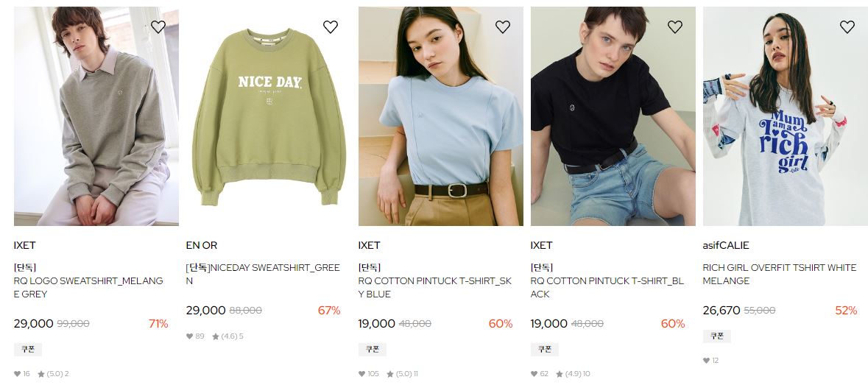Open the Nice Day green sweatshirt image
The height and width of the screenshot is (385, 868).
click(269, 116)
